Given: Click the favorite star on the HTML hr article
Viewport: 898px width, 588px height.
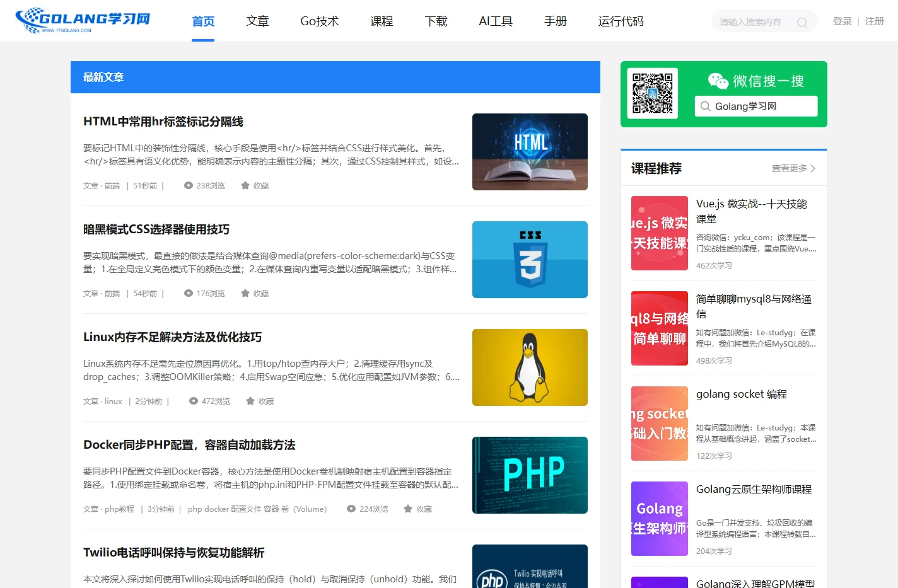Looking at the screenshot, I should click(x=245, y=185).
